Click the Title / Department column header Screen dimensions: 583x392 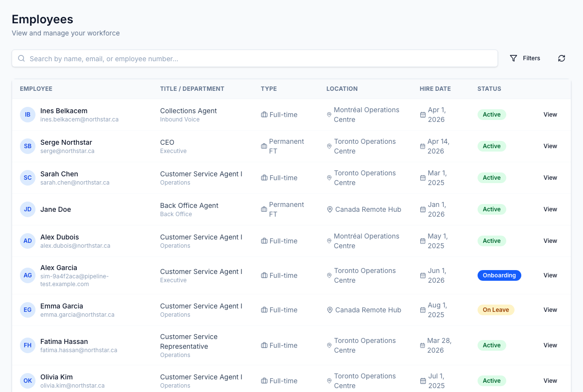192,89
